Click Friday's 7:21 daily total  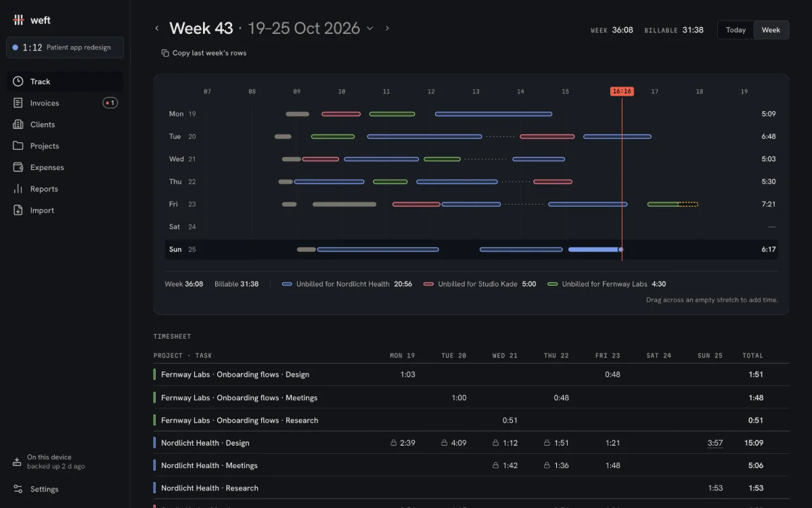[x=768, y=204]
